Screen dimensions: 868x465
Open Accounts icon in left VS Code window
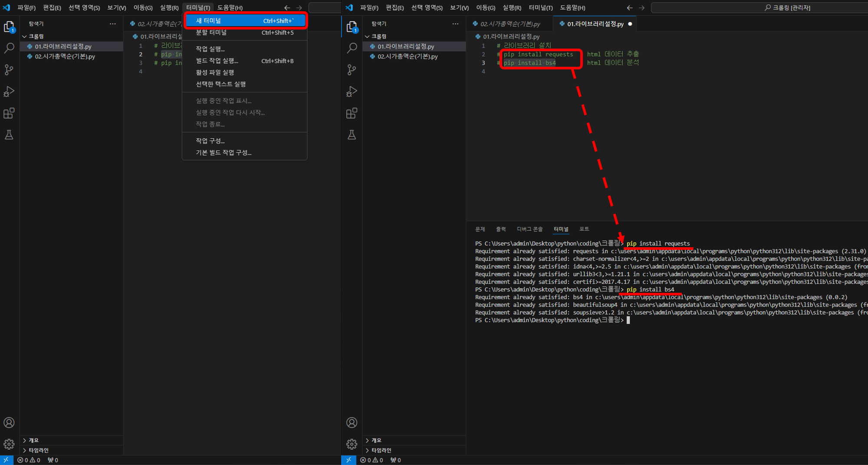[x=9, y=422]
